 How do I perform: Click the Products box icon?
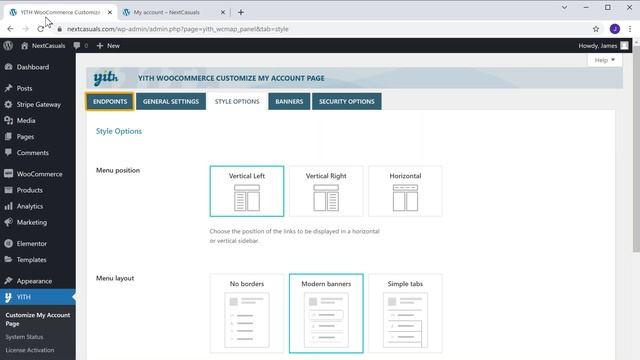[x=9, y=190]
